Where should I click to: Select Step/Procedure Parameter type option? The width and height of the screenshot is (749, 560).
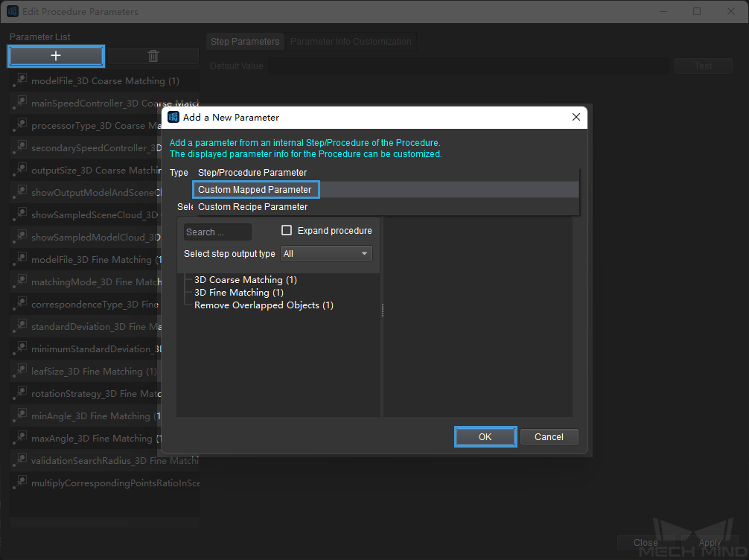(252, 173)
